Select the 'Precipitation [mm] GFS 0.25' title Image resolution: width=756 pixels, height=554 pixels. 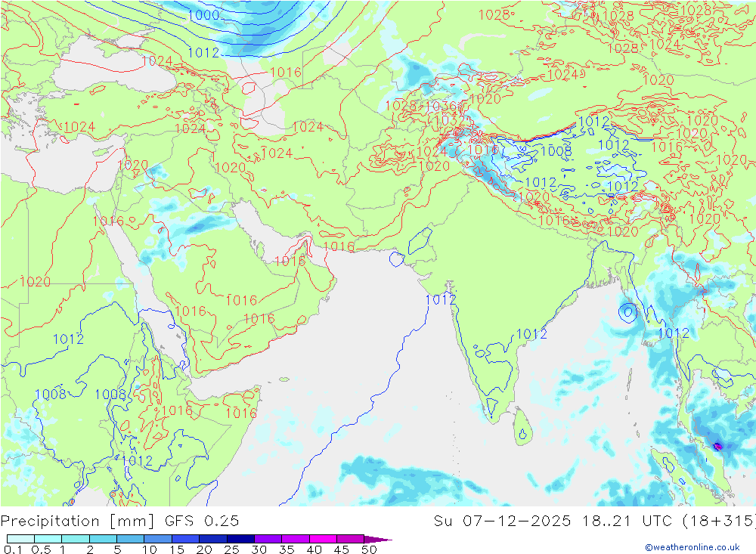(x=119, y=522)
